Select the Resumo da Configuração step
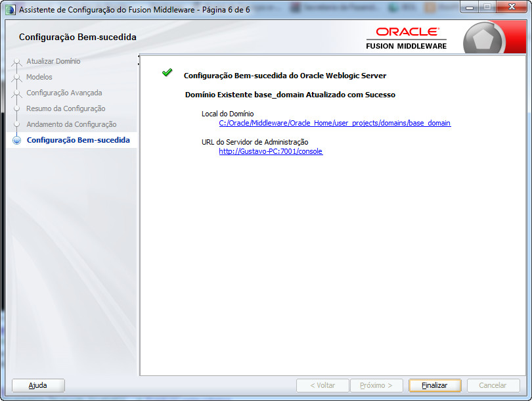The height and width of the screenshot is (401, 532). click(66, 108)
